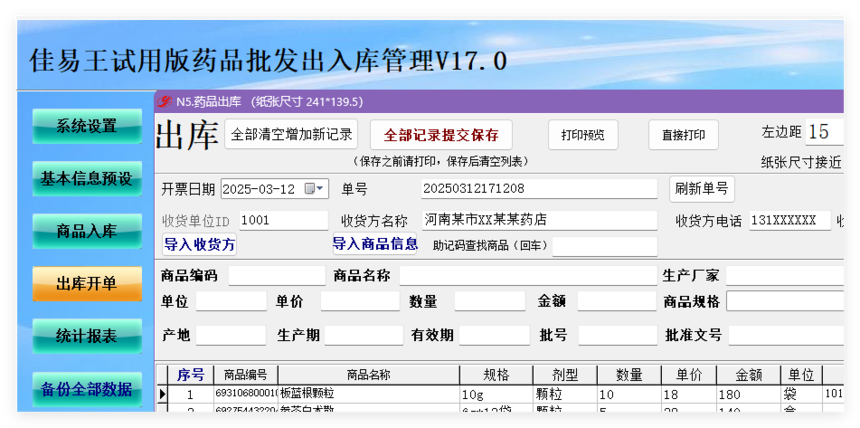Image resolution: width=860 pixels, height=428 pixels.
Task: Focus the 左边距 input field
Action: 825,132
